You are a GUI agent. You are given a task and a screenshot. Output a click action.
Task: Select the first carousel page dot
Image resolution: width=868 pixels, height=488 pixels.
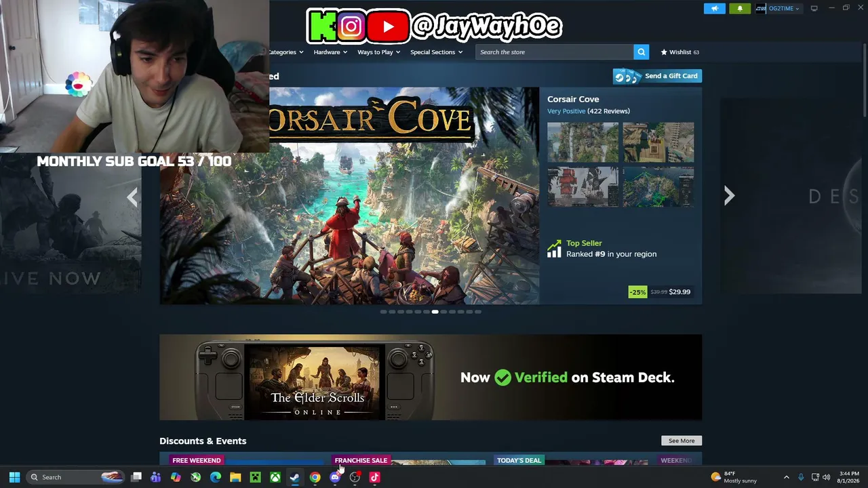pyautogui.click(x=383, y=312)
